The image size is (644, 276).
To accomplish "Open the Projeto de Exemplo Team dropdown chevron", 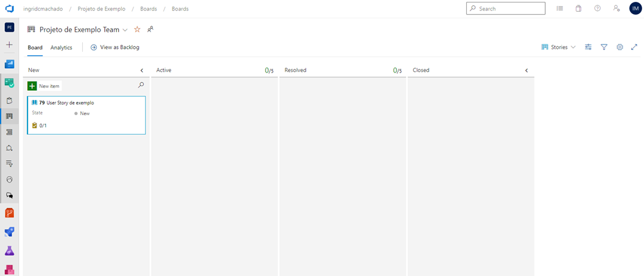I will (126, 30).
